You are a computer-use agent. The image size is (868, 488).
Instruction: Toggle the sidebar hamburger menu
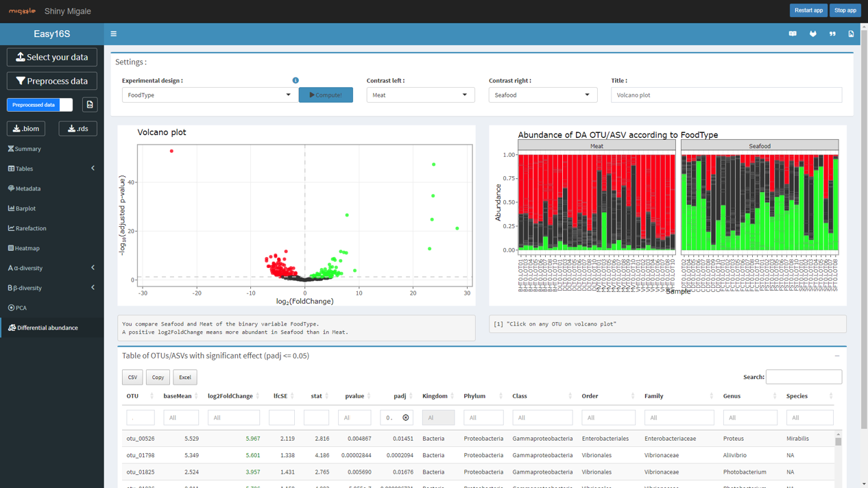(x=114, y=34)
